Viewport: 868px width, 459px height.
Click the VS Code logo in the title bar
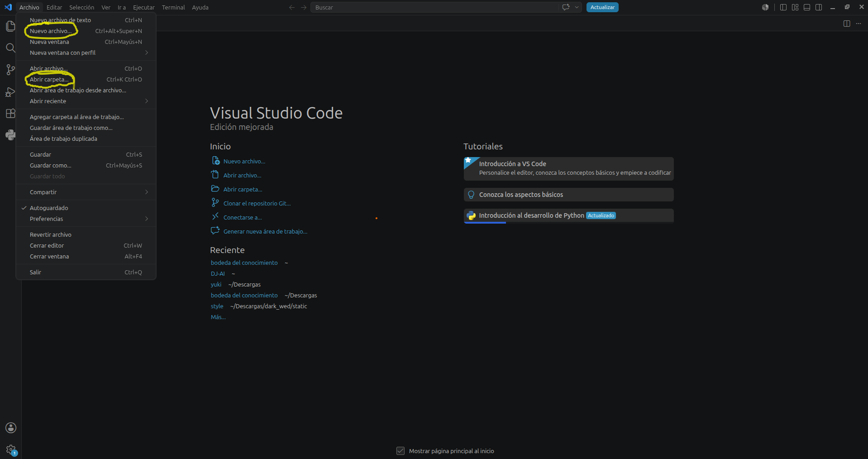click(8, 7)
